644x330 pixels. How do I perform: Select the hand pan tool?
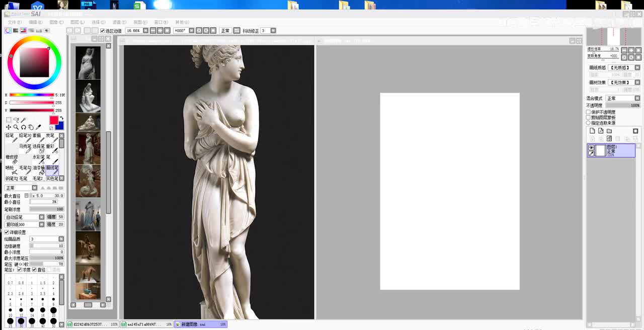point(31,127)
